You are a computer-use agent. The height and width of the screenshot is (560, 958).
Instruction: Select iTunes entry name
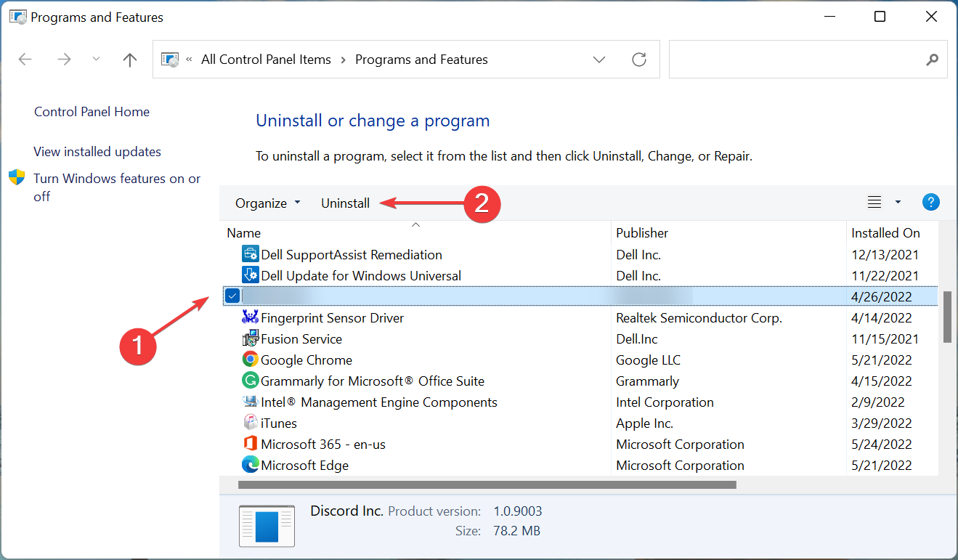coord(279,423)
